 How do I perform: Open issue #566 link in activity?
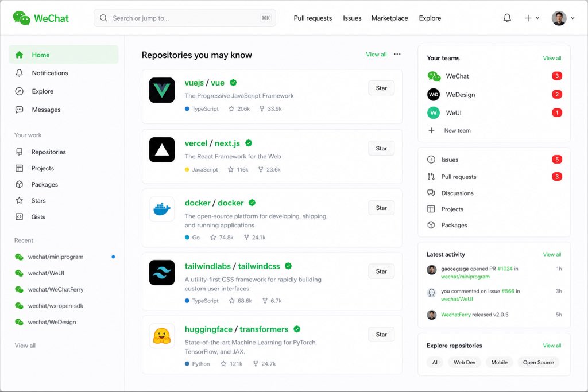508,291
